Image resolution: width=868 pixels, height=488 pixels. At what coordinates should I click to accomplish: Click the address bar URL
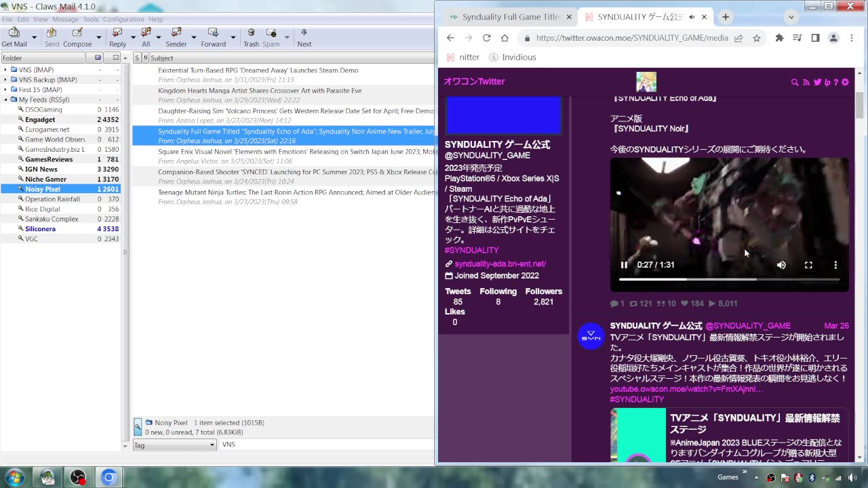tap(632, 38)
